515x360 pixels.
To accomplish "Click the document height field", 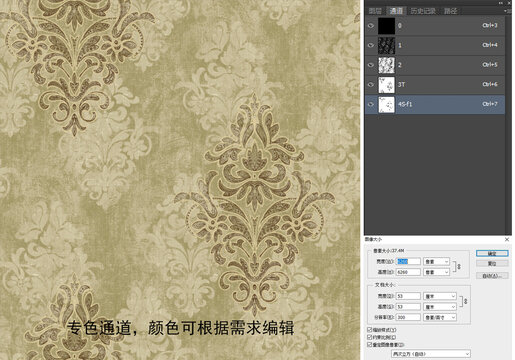I will coord(408,307).
